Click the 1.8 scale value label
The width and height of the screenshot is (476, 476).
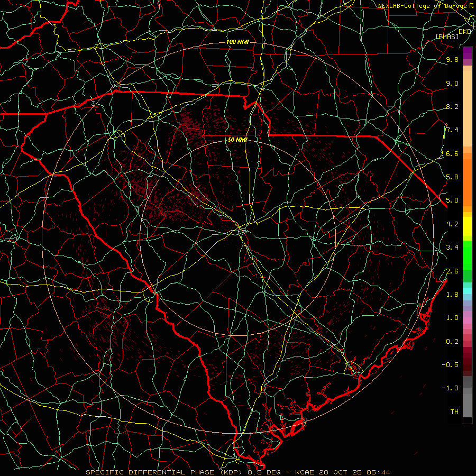tap(452, 295)
